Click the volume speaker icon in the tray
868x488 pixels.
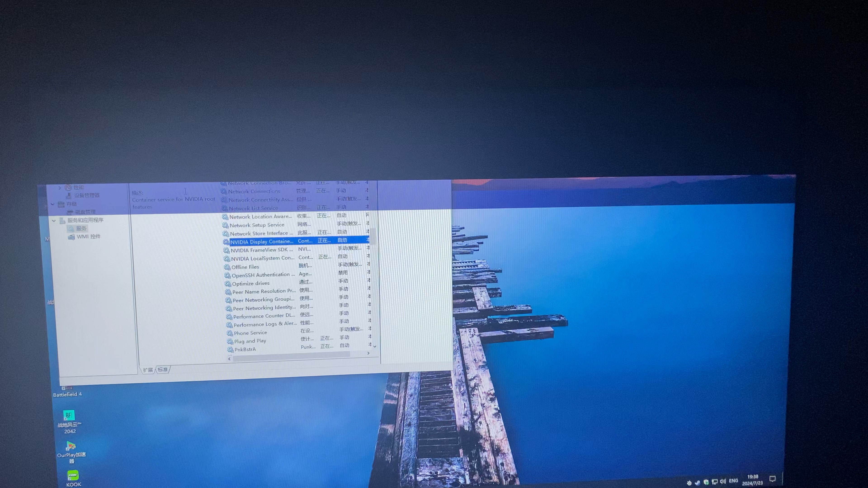pyautogui.click(x=723, y=481)
